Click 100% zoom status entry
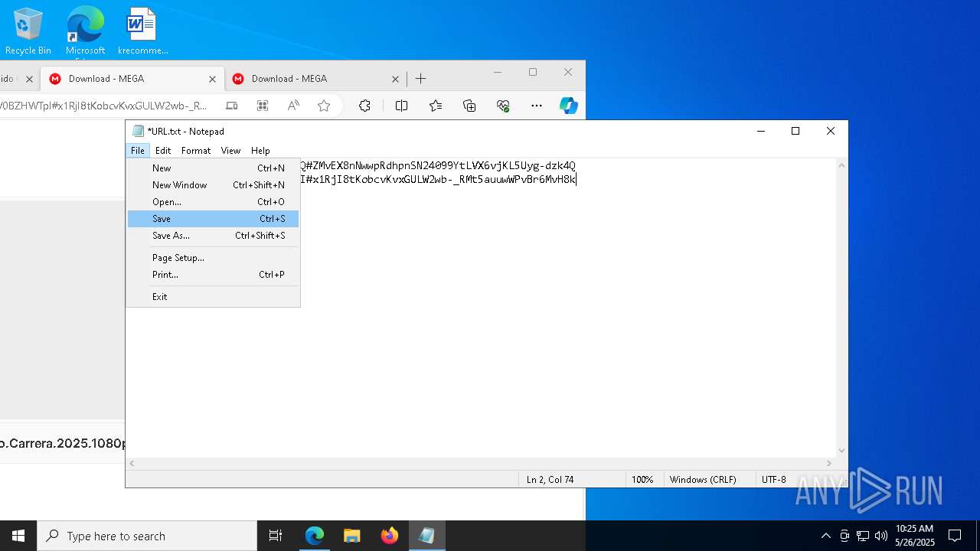Image resolution: width=980 pixels, height=551 pixels. click(642, 480)
